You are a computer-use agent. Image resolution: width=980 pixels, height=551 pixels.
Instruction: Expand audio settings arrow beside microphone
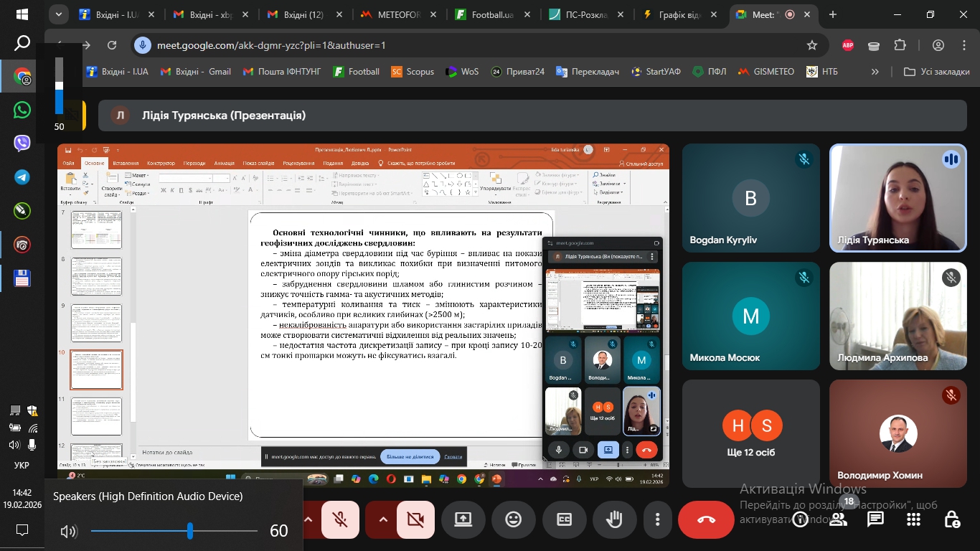coord(308,519)
